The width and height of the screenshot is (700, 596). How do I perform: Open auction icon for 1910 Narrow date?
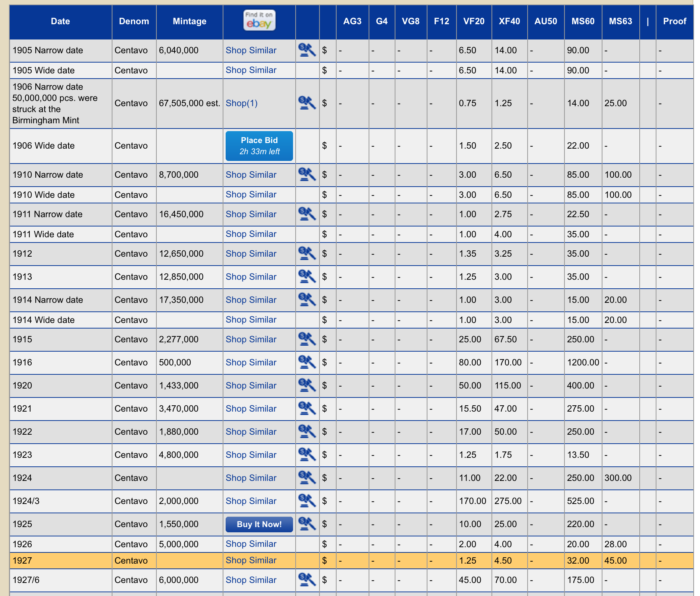(307, 174)
